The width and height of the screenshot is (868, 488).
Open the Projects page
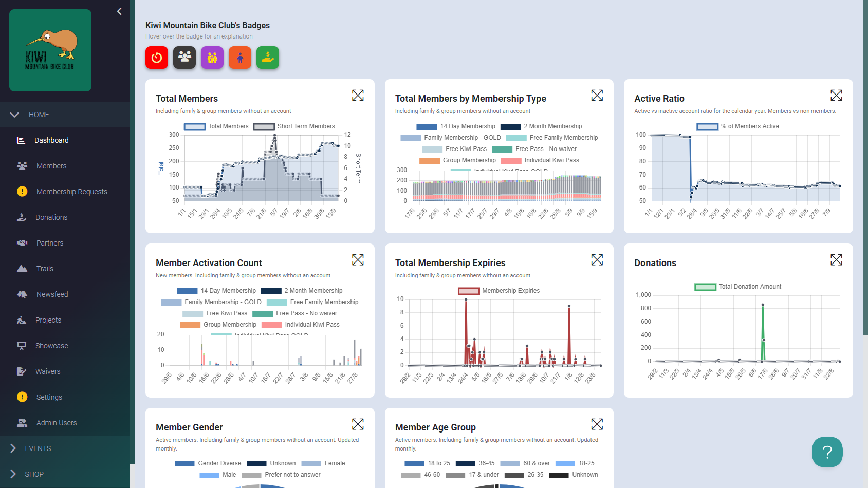65,320
